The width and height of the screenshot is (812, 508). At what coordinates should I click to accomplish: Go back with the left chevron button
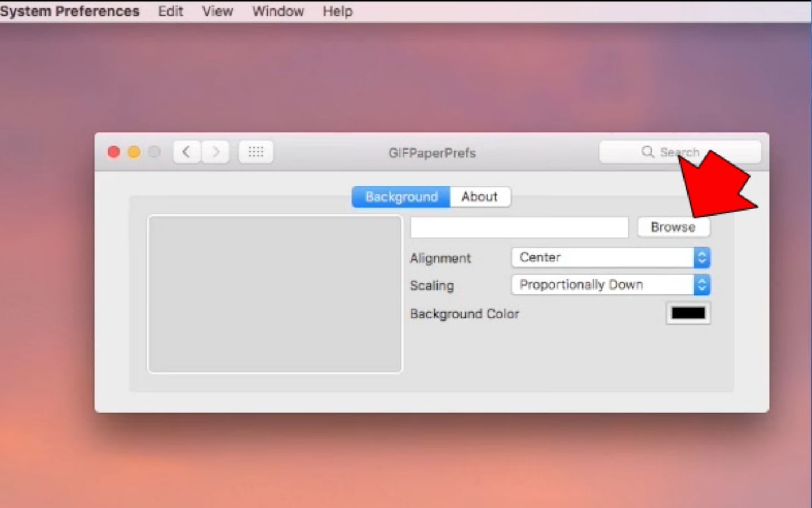(187, 152)
